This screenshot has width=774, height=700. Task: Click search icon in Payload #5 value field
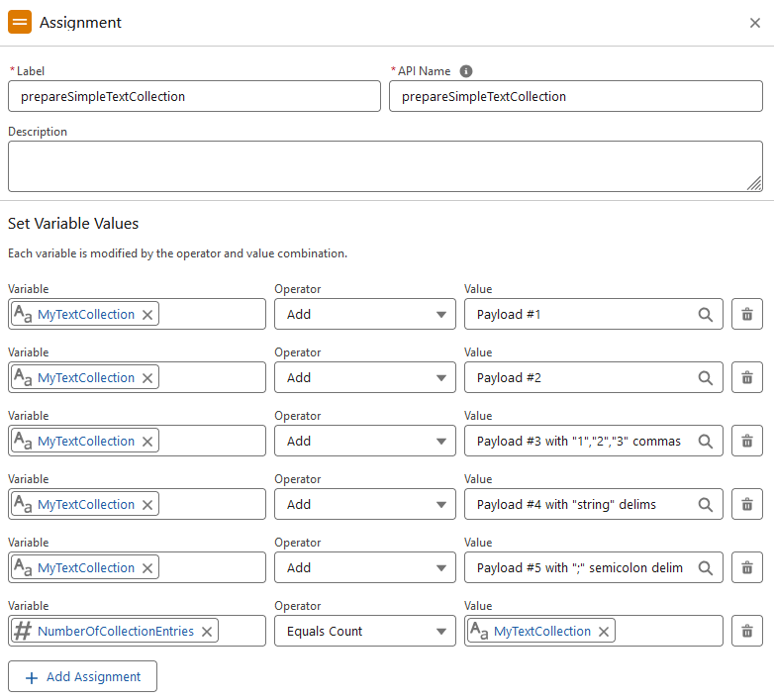[706, 567]
